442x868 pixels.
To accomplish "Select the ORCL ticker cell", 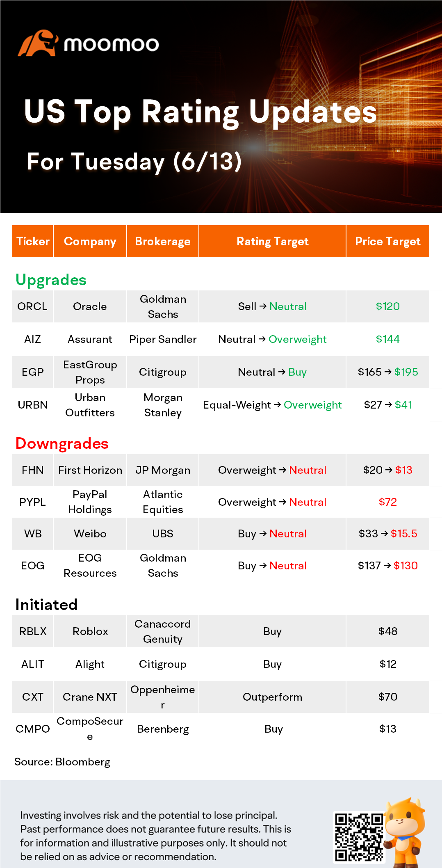I will point(32,306).
